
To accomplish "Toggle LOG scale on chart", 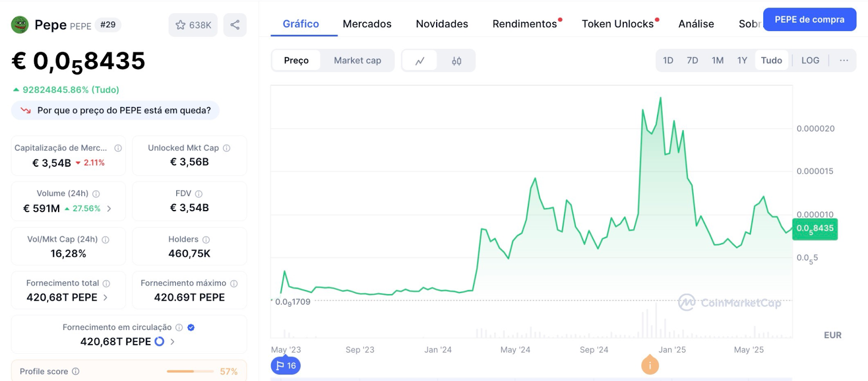I will pyautogui.click(x=810, y=60).
